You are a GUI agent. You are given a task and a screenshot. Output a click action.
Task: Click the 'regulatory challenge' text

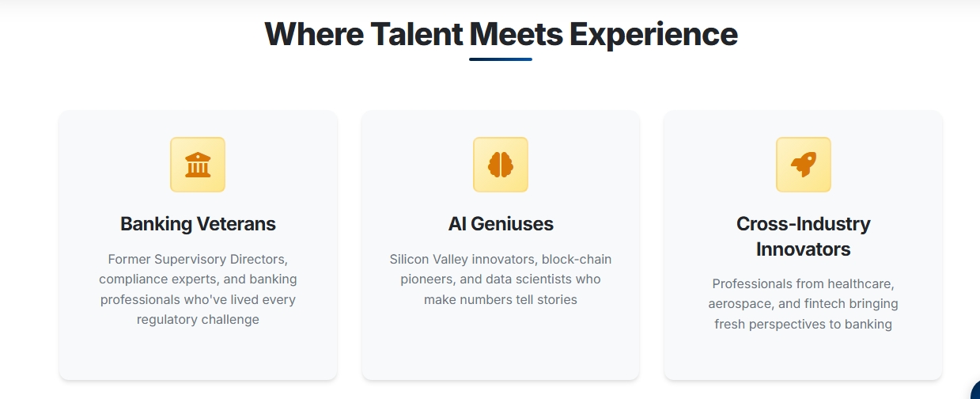point(198,320)
